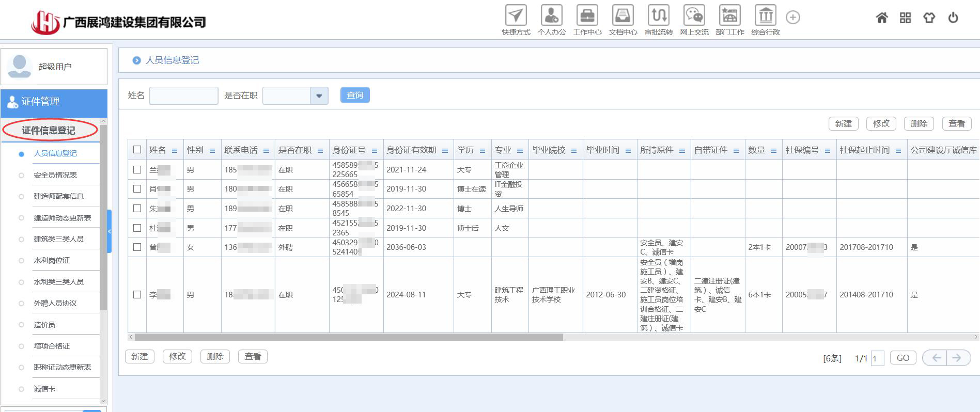Select the checkbox for the 外聘 row
Image resolution: width=980 pixels, height=412 pixels.
[x=137, y=247]
